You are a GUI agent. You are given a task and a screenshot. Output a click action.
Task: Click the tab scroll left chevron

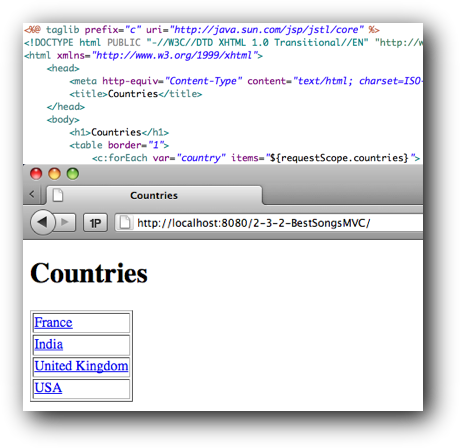tap(32, 194)
